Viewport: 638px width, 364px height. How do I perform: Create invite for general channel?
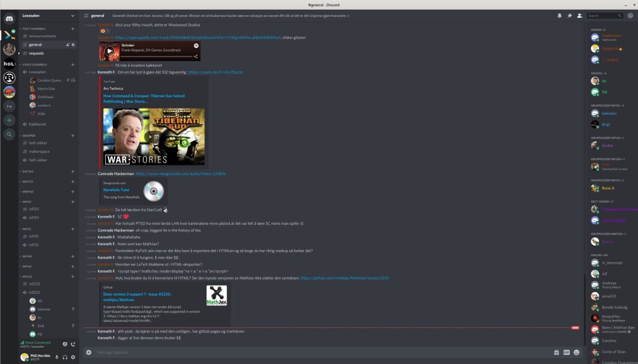pyautogui.click(x=68, y=45)
